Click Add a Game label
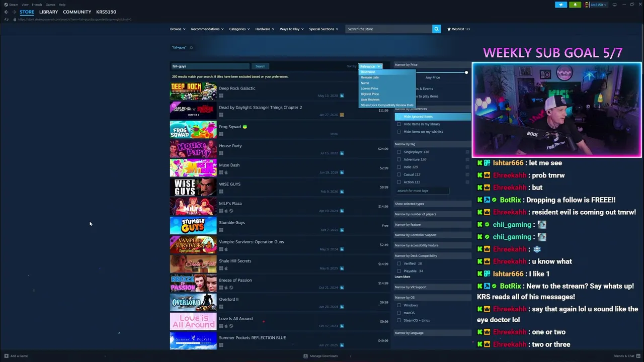 click(19, 356)
